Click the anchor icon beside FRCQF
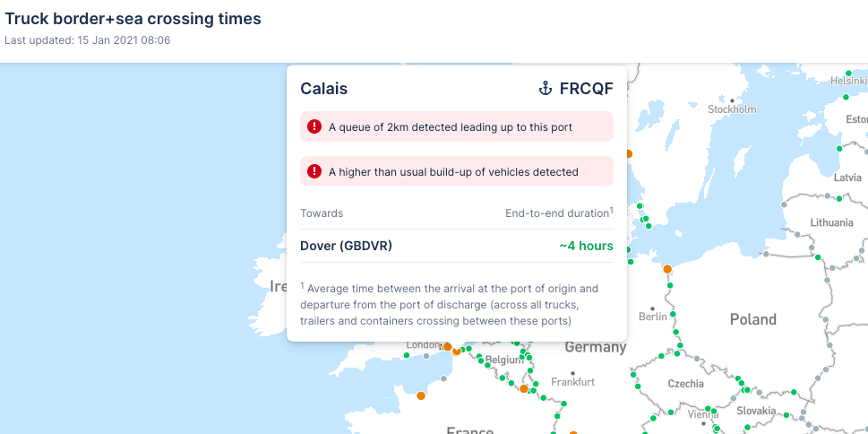Screen dimensions: 868x434 coord(545,88)
